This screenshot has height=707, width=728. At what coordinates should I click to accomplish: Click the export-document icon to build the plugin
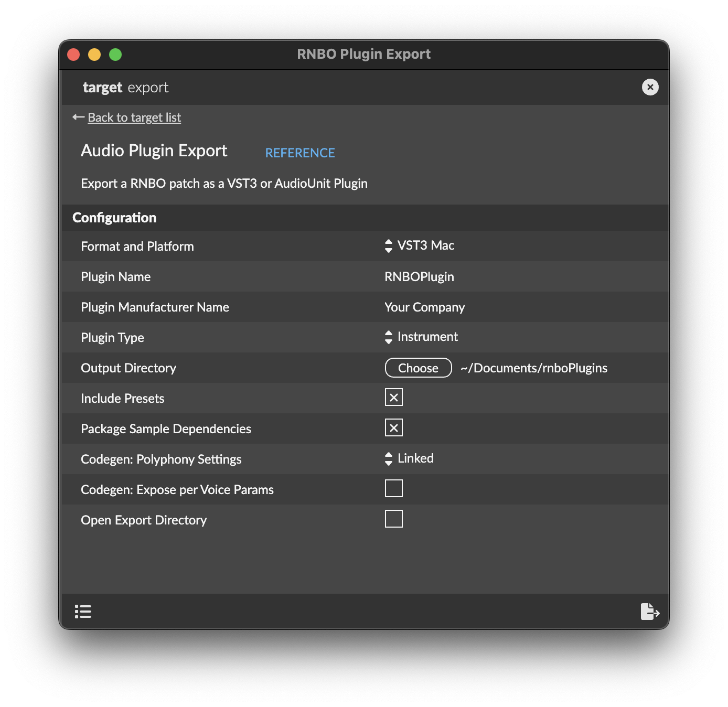click(x=649, y=611)
